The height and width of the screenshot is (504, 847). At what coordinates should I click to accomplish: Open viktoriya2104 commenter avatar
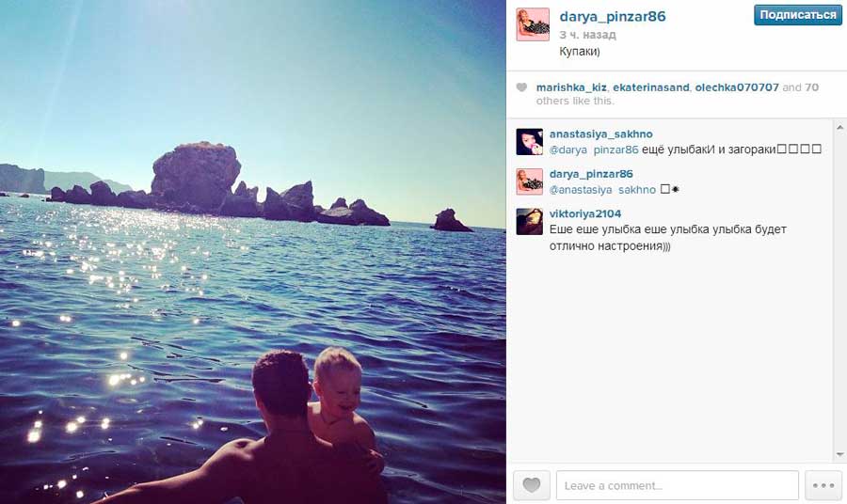(x=529, y=221)
